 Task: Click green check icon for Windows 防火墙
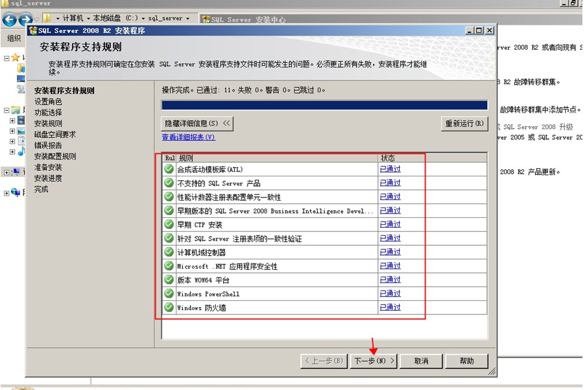(169, 308)
